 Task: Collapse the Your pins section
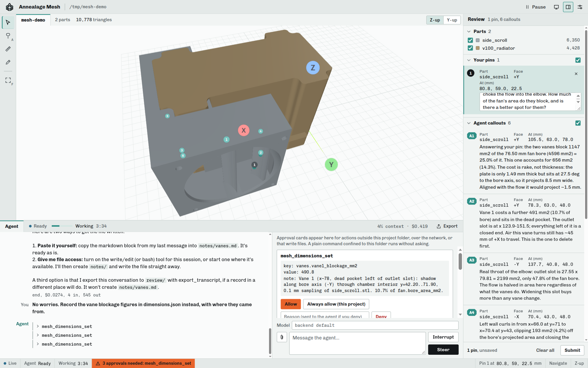[x=469, y=60]
